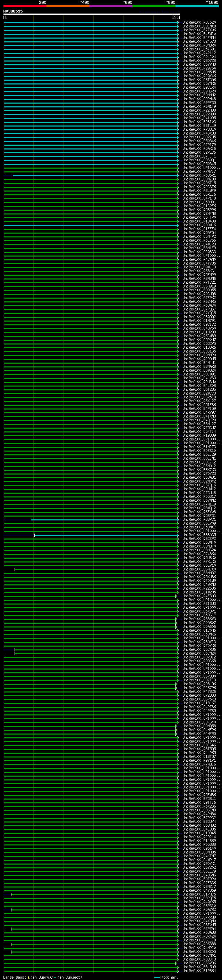222x980 pixels.
Task: Select the UniRef100_P41095 label
Action: (199, 118)
